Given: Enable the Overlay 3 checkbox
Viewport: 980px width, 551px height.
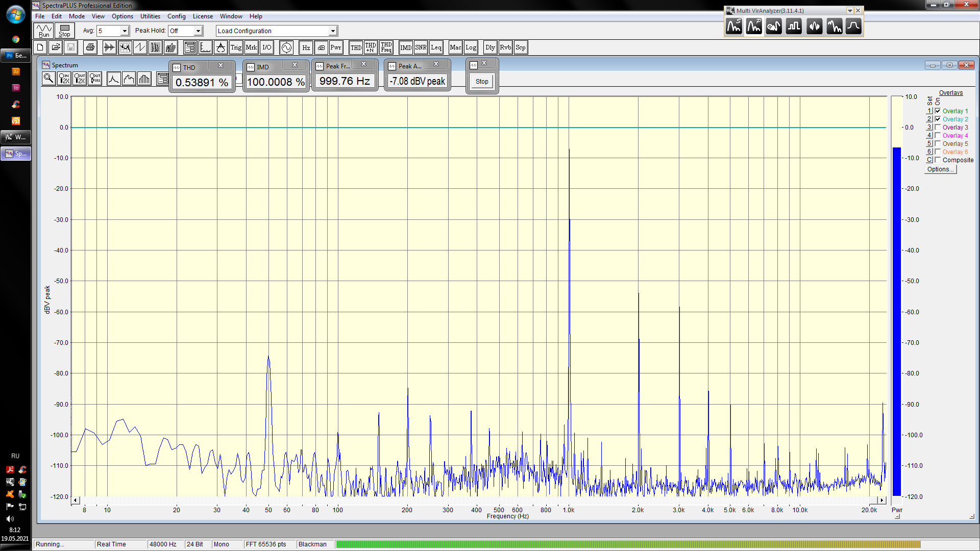Looking at the screenshot, I should pyautogui.click(x=938, y=127).
